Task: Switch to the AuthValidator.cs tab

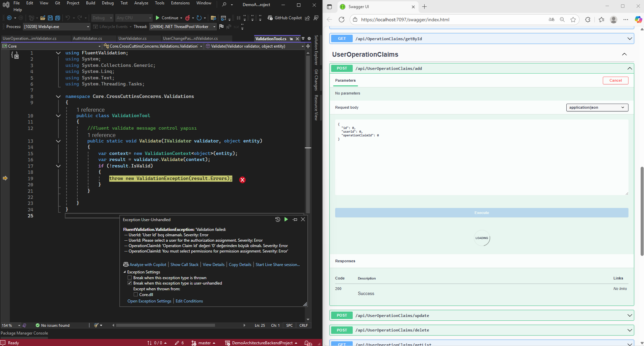Action: [x=87, y=38]
